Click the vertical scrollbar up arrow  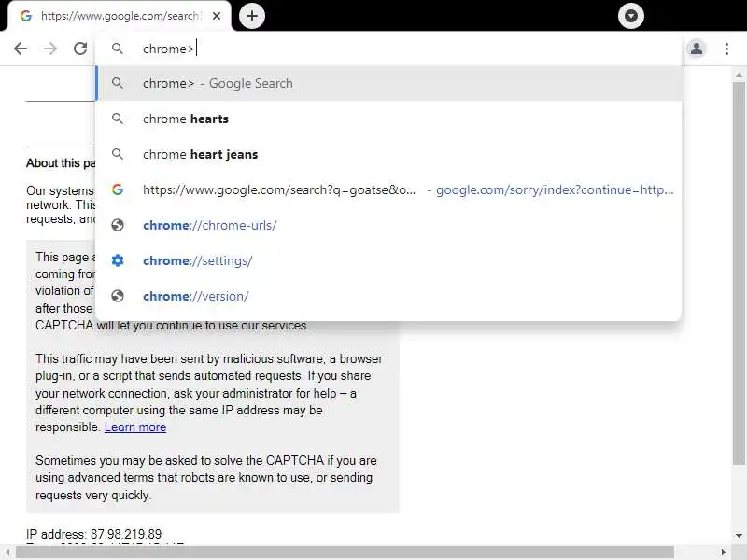click(739, 75)
